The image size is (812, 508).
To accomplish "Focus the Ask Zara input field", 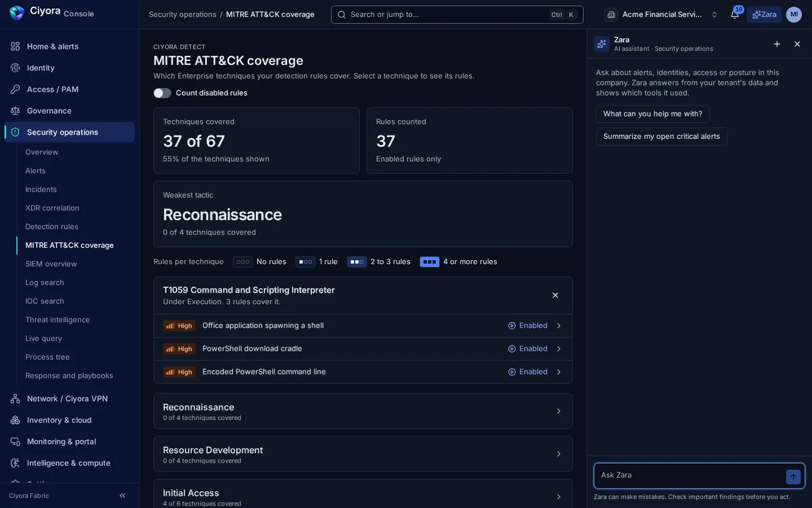I will 690,475.
